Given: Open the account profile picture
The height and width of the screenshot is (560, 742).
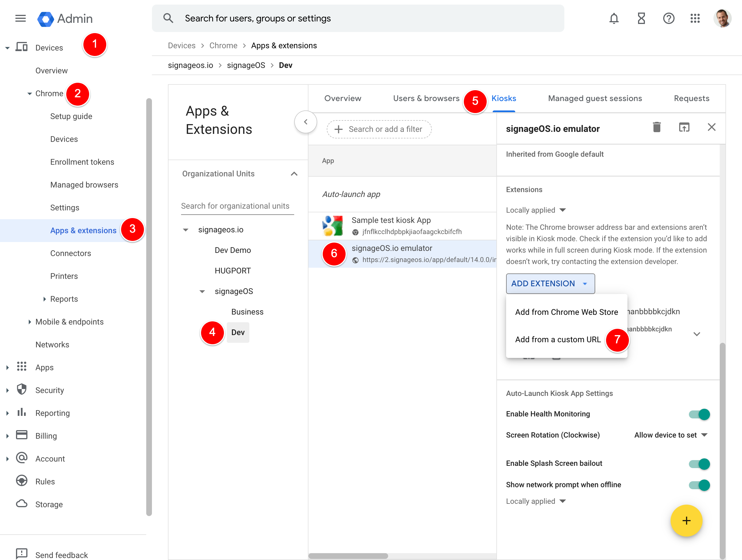Looking at the screenshot, I should click(722, 19).
